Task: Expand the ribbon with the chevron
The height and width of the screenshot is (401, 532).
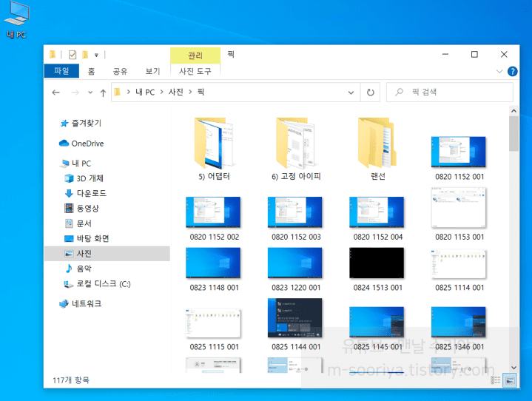Action: pyautogui.click(x=499, y=71)
